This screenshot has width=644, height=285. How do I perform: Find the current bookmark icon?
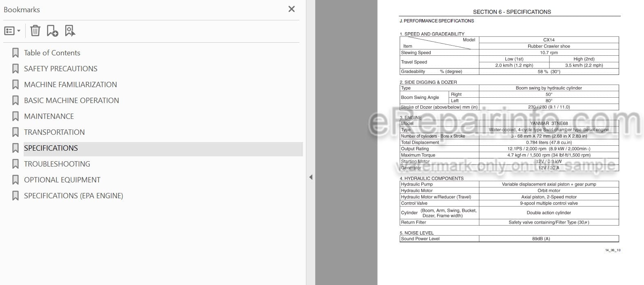(x=70, y=31)
